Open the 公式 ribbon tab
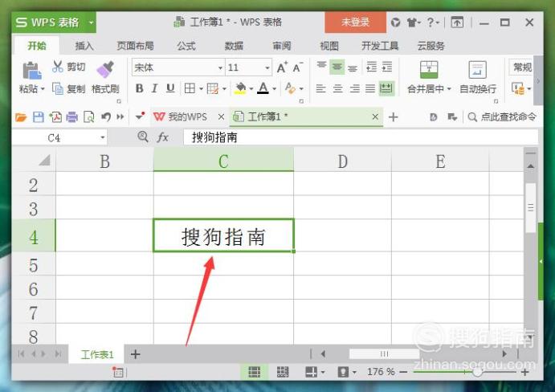 186,46
